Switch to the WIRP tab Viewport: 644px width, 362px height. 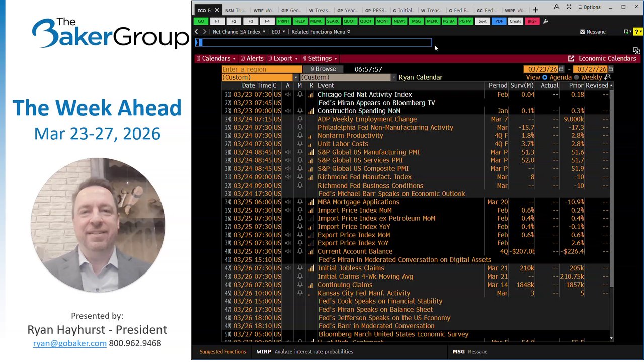[x=515, y=10]
